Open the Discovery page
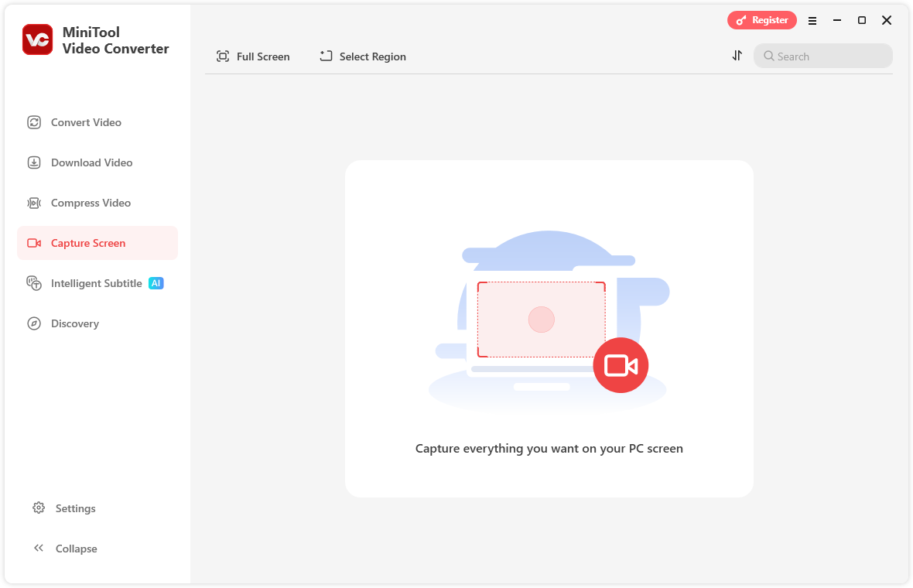The image size is (913, 588). [97, 323]
